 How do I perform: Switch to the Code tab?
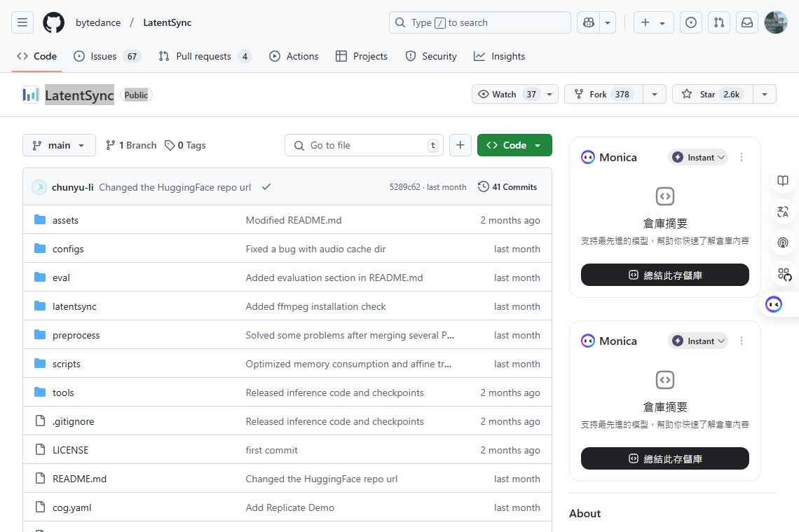[x=36, y=56]
